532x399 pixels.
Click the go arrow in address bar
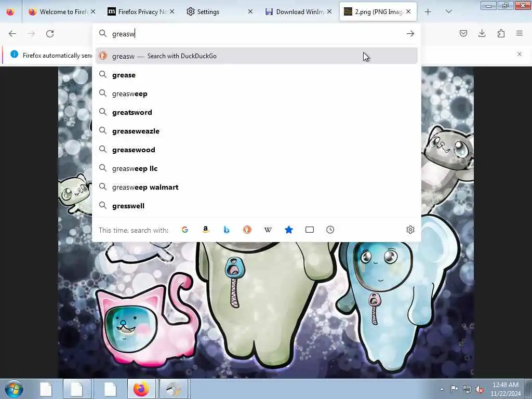point(410,34)
